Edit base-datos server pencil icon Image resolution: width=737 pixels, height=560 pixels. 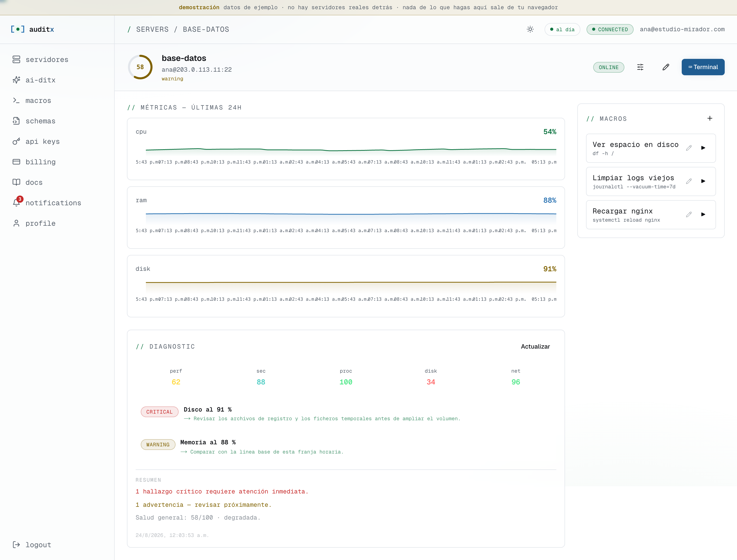(x=666, y=67)
